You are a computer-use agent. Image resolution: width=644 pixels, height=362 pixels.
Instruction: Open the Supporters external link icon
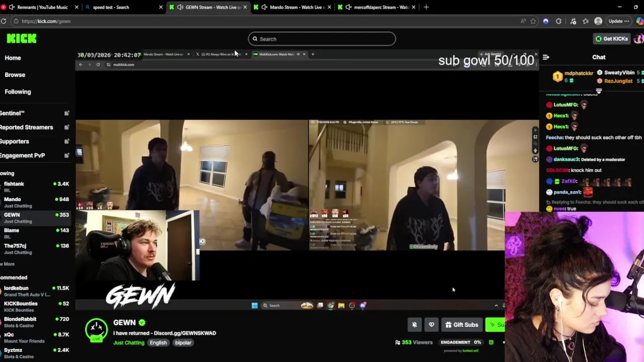66,141
